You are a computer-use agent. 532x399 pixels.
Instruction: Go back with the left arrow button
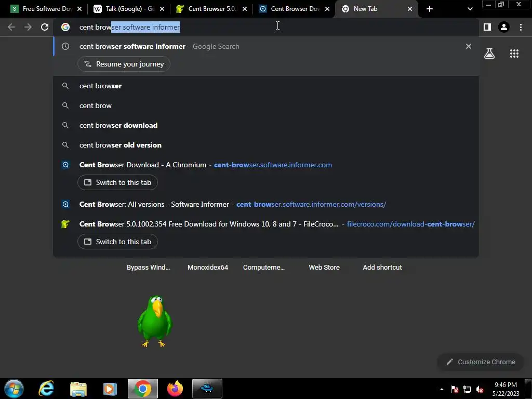coord(11,27)
